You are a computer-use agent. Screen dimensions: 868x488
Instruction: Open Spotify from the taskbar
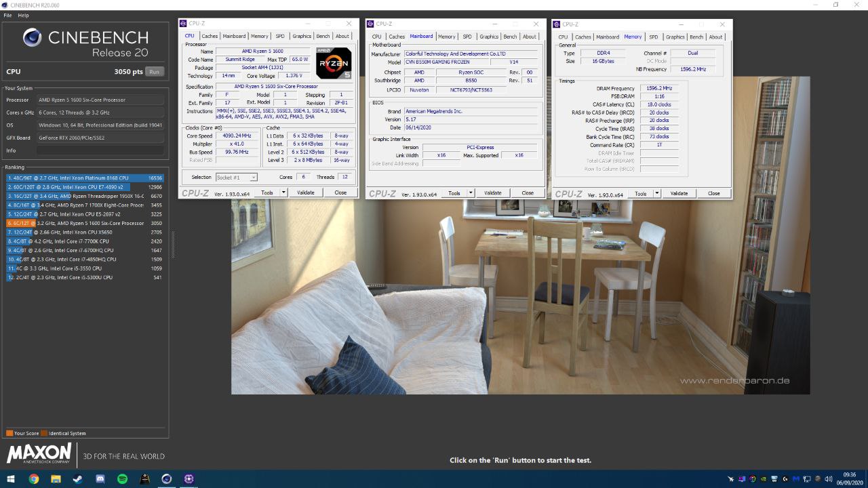(122, 479)
